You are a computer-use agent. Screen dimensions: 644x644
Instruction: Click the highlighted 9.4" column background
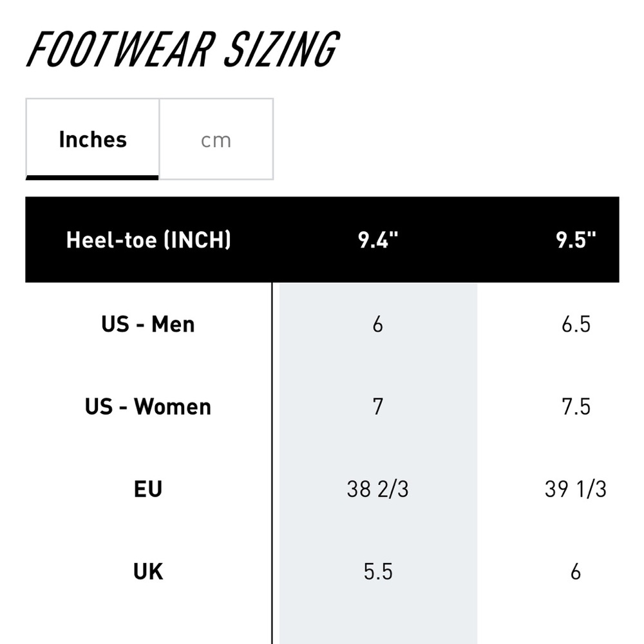click(378, 463)
